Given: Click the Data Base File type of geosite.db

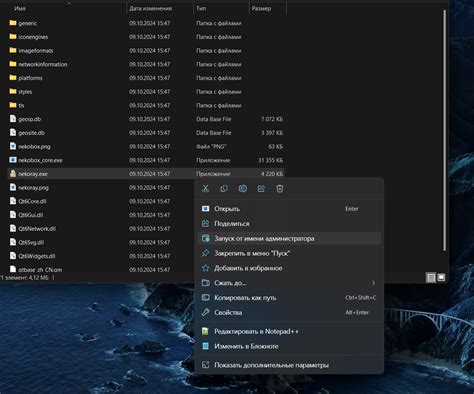Looking at the screenshot, I should click(x=214, y=133).
